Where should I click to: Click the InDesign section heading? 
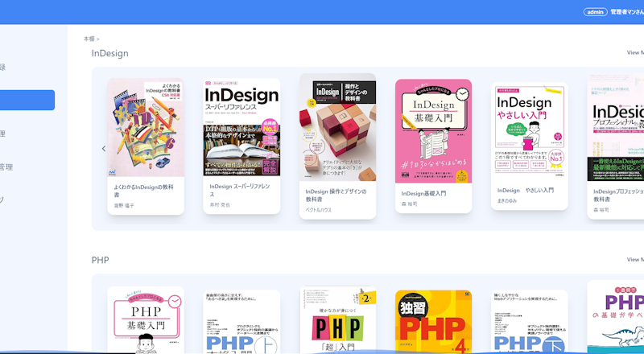109,53
